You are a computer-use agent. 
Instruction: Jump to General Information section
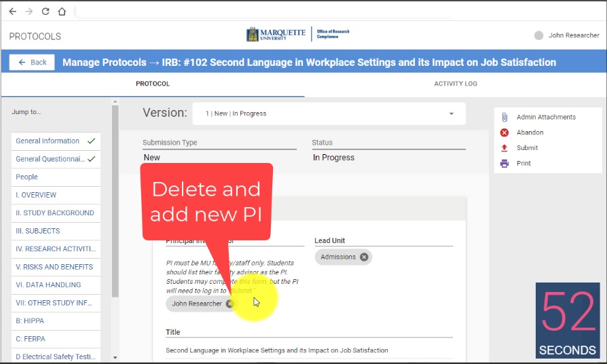pyautogui.click(x=48, y=141)
